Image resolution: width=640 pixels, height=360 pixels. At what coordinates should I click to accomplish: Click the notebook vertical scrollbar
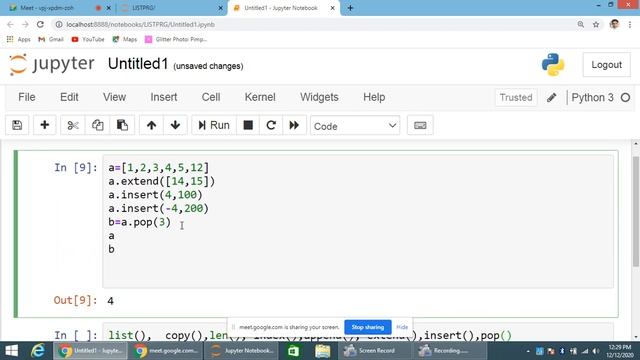pos(636,211)
